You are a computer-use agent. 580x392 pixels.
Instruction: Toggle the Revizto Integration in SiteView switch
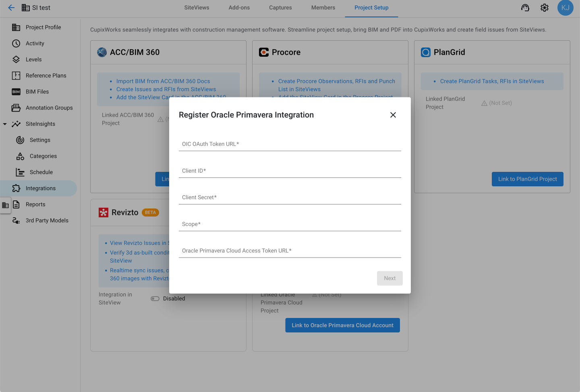click(155, 299)
